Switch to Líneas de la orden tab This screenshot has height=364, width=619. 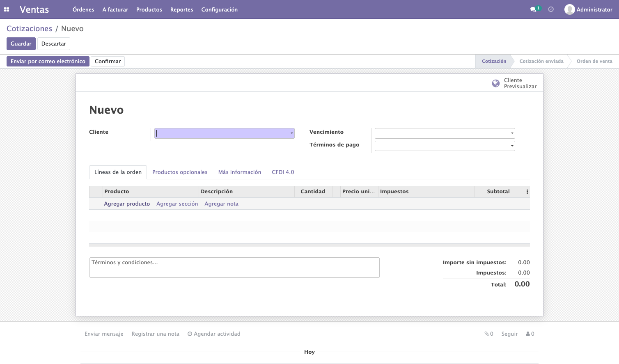(118, 172)
